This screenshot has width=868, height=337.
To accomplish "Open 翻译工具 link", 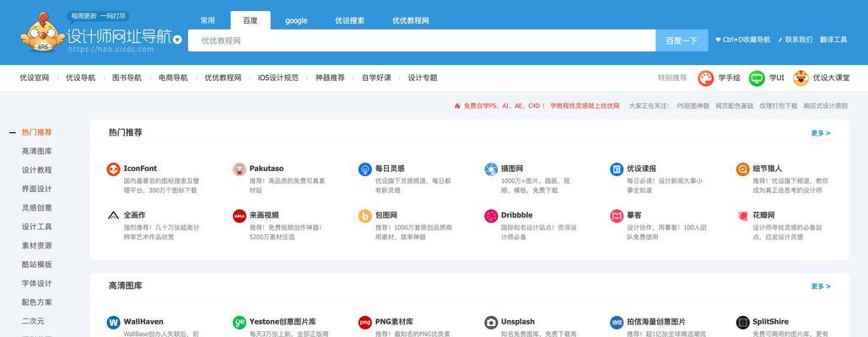I will 833,40.
